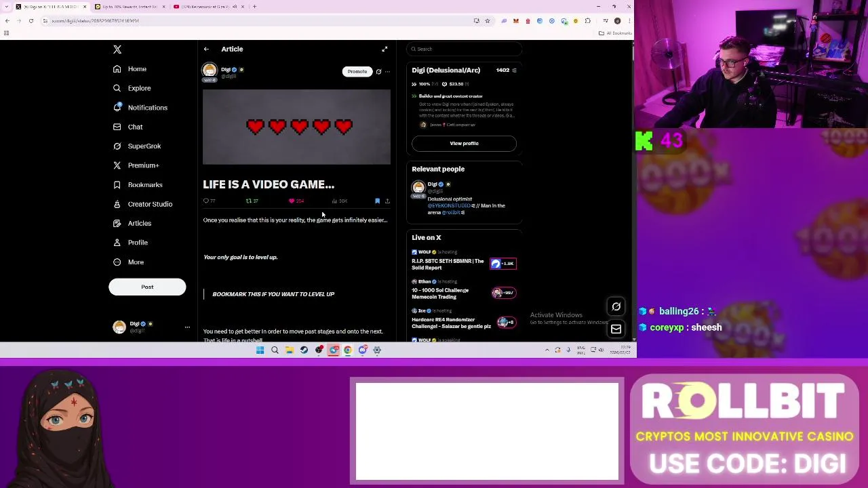Viewport: 868px width, 488px height.
Task: Open File Explorer from taskbar
Action: [290, 350]
